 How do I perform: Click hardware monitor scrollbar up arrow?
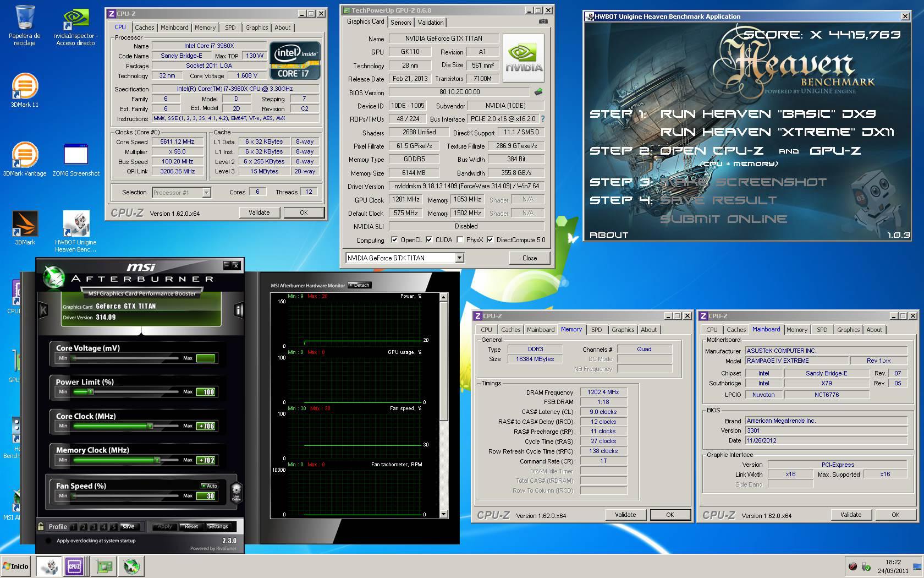(x=444, y=297)
